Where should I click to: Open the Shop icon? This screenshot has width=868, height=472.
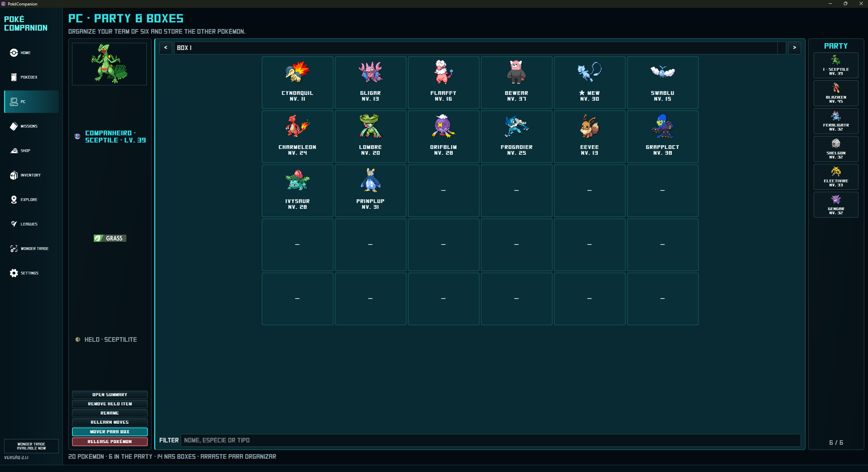[14, 151]
